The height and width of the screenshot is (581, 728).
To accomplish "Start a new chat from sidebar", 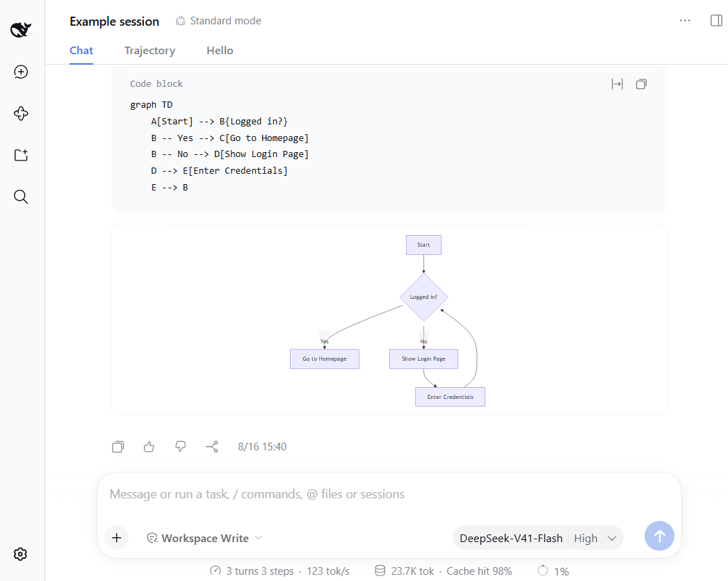I will tap(21, 72).
